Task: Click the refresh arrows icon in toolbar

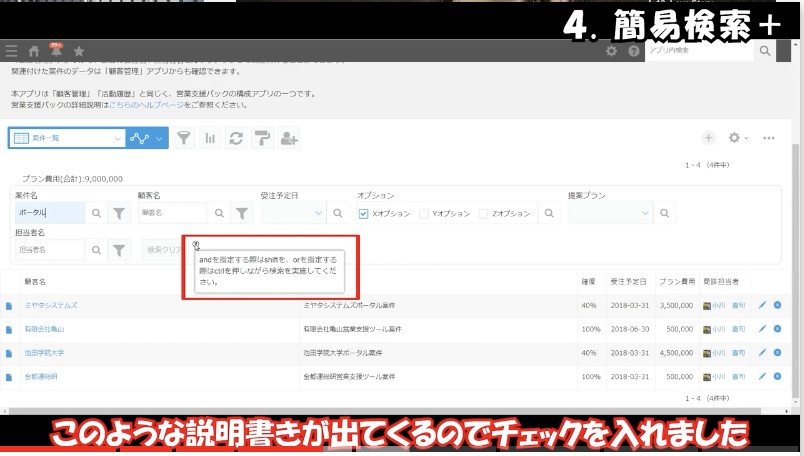Action: coord(237,139)
